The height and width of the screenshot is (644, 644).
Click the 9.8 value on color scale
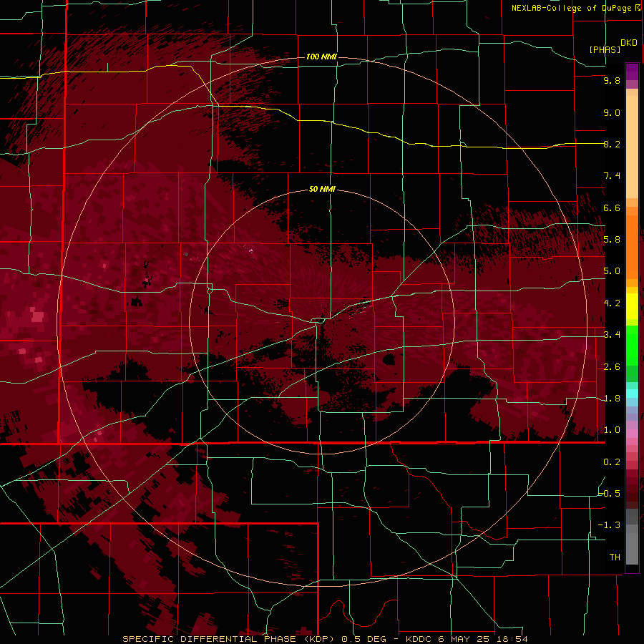pyautogui.click(x=612, y=80)
